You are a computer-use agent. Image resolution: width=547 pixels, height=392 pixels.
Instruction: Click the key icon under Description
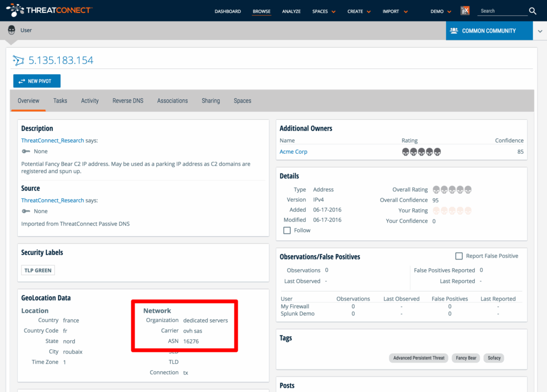[x=26, y=151]
